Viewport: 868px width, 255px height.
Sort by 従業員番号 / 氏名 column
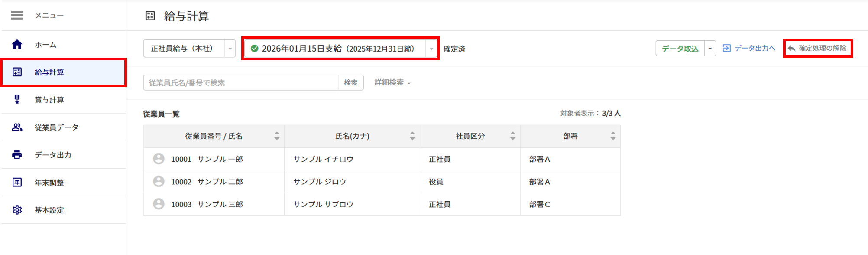(277, 136)
